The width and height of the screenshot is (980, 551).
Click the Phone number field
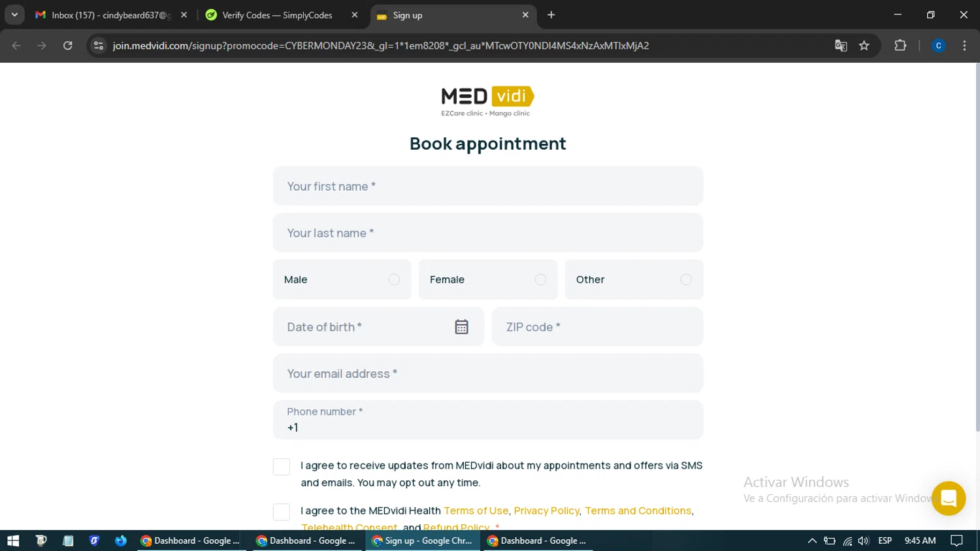488,420
